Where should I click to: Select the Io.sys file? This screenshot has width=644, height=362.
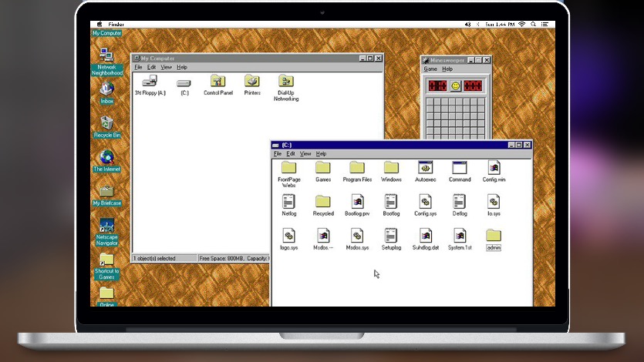[x=494, y=206]
